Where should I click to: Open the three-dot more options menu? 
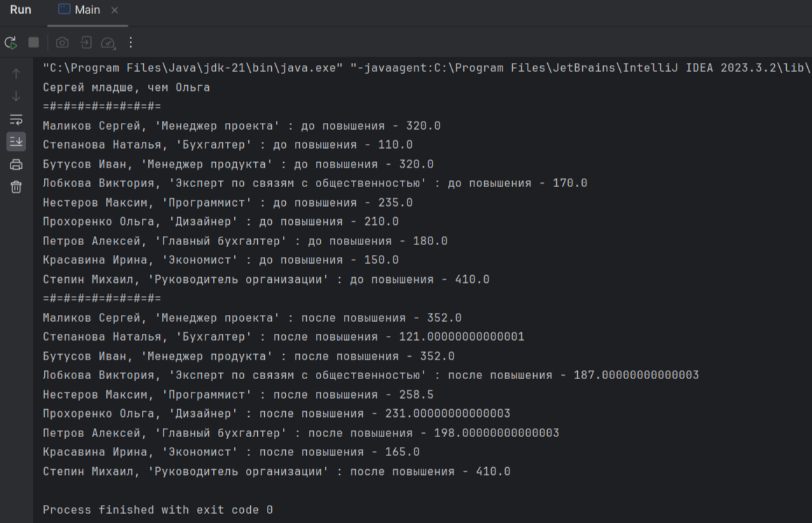[x=130, y=42]
